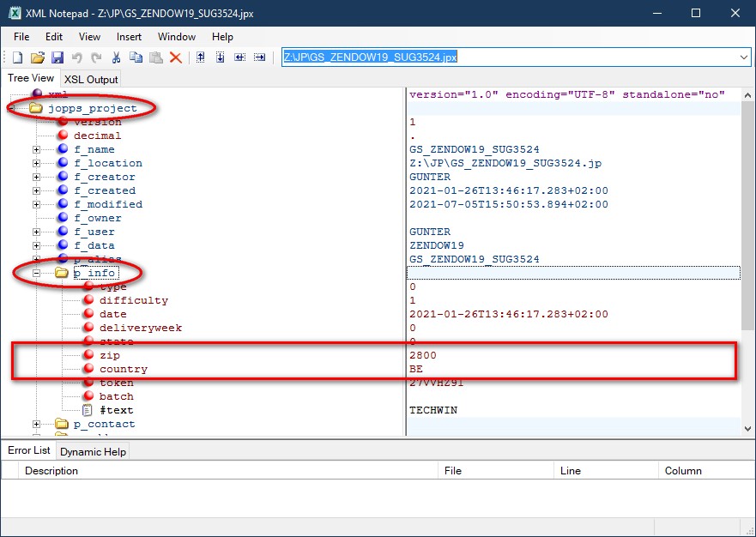Click the Open file toolbar icon
The height and width of the screenshot is (537, 756).
[37, 57]
